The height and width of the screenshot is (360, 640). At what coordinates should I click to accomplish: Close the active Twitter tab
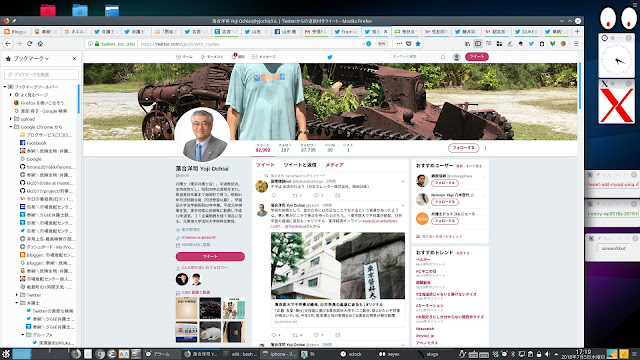(x=385, y=31)
